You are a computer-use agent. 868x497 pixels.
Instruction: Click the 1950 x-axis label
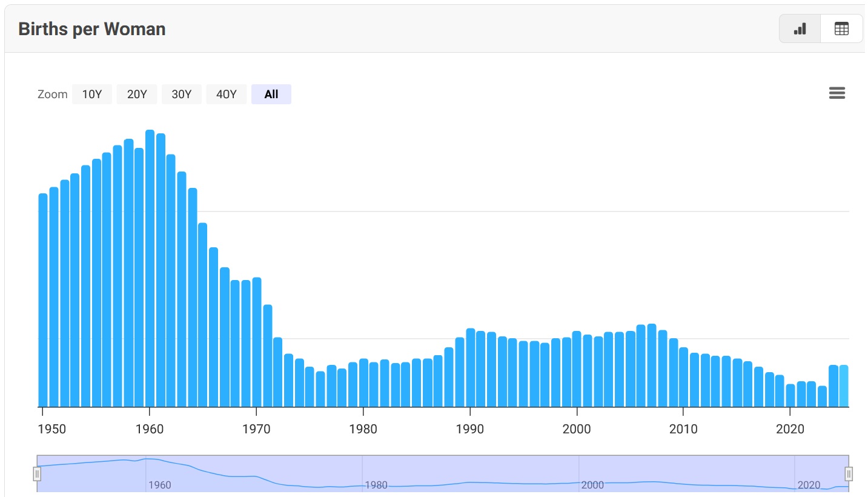tap(52, 429)
